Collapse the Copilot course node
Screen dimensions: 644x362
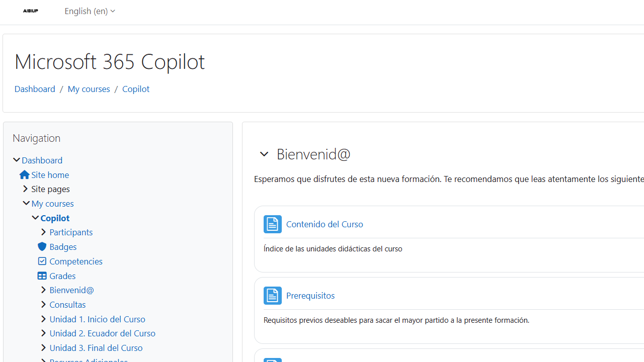click(35, 218)
